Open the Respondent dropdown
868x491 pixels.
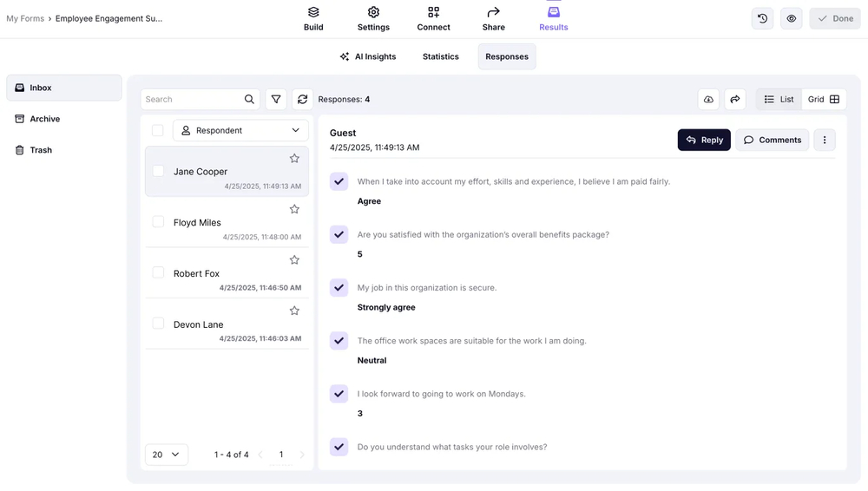240,131
